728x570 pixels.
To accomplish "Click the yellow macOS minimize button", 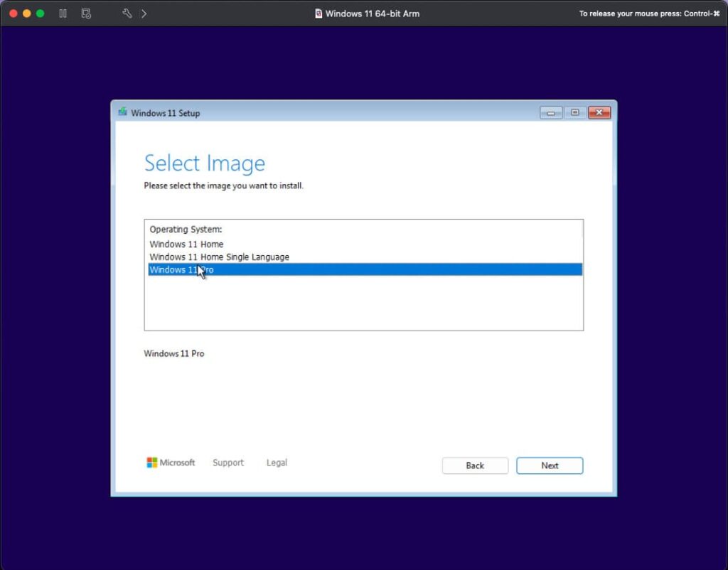I will [x=27, y=14].
